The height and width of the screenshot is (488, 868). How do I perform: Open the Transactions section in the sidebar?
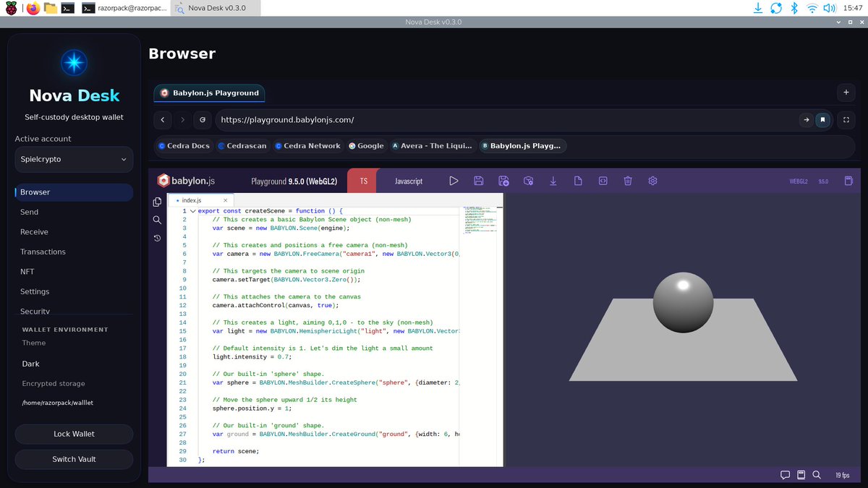point(74,252)
